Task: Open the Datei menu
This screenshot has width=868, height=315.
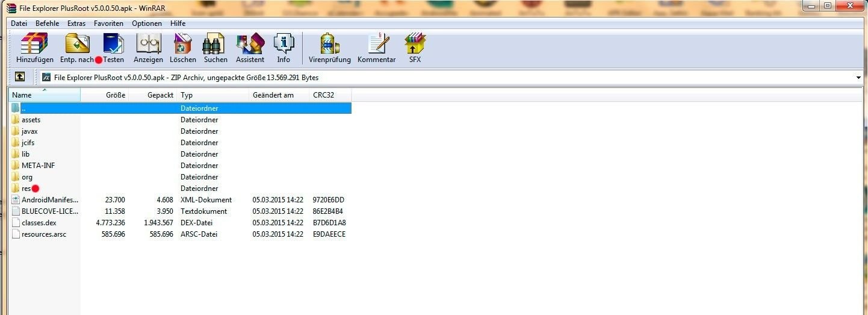Action: point(19,23)
